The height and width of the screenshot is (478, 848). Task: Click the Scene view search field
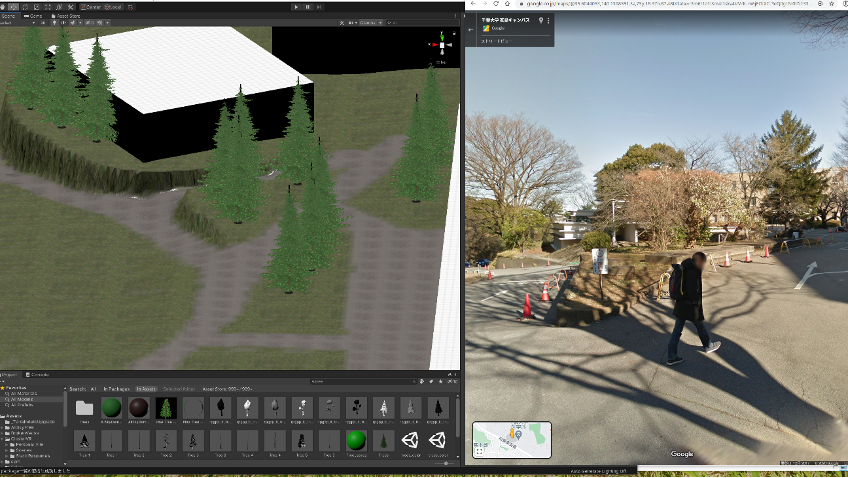(x=422, y=23)
